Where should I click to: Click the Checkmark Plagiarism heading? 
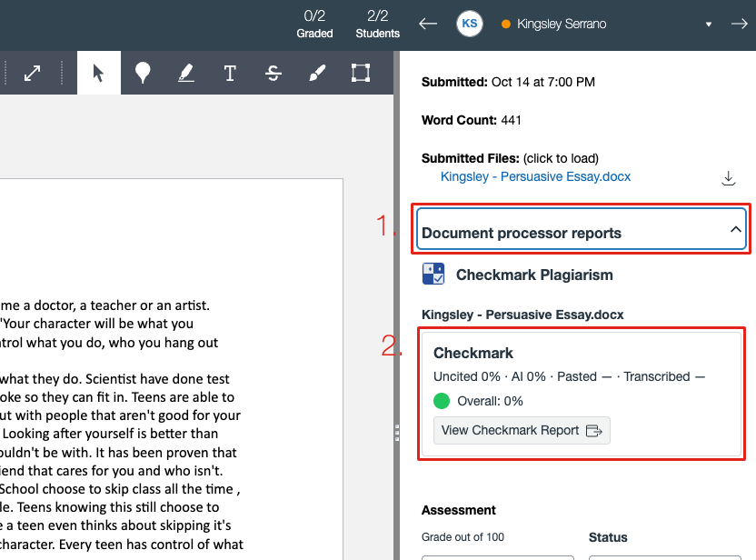click(534, 275)
